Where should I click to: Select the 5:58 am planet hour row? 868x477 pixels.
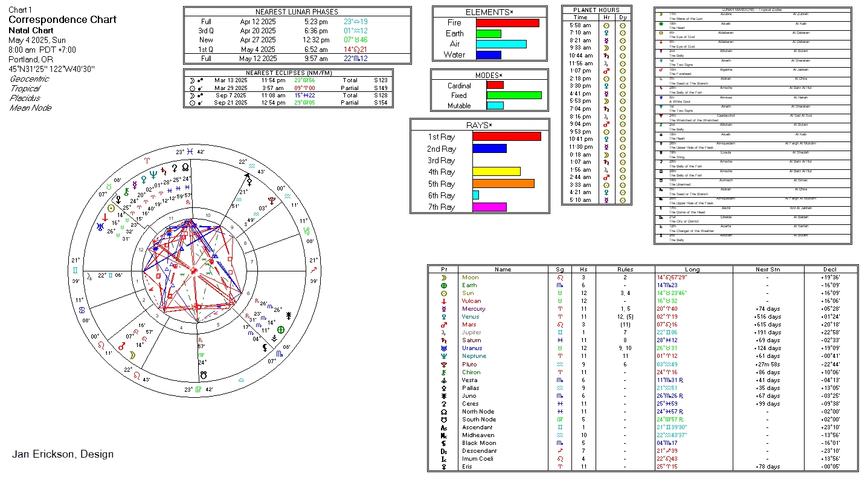[596, 25]
